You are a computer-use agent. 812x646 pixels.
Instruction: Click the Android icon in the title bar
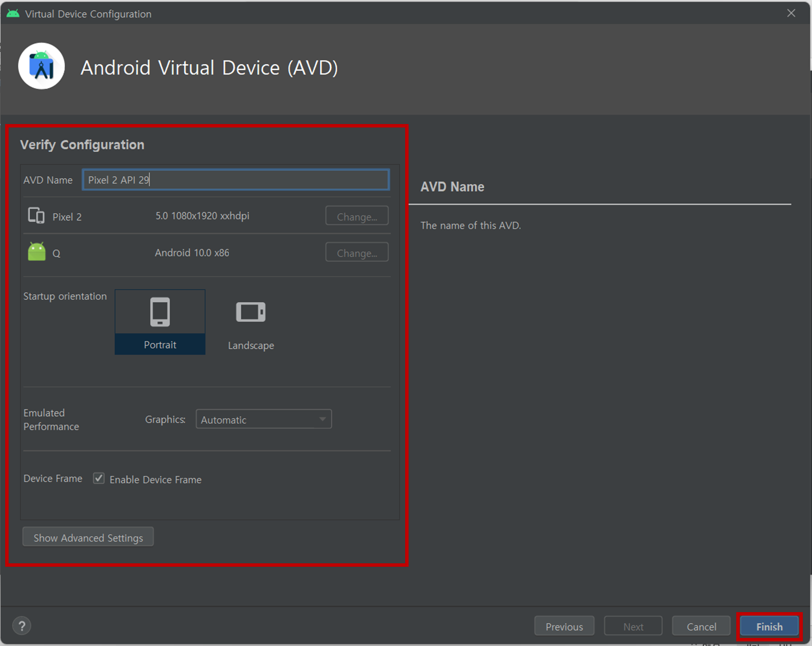(13, 13)
